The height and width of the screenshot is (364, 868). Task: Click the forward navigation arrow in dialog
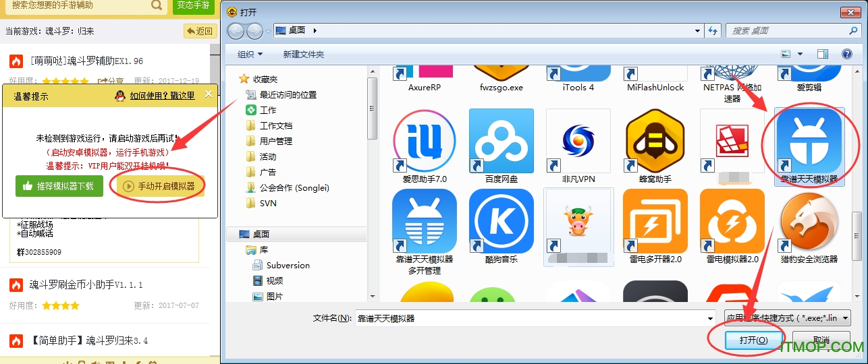coord(254,30)
